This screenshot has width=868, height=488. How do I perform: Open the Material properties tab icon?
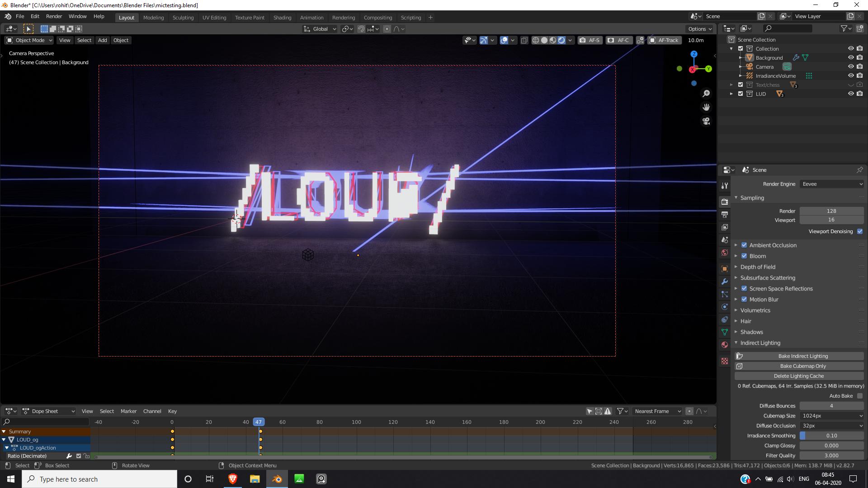725,345
